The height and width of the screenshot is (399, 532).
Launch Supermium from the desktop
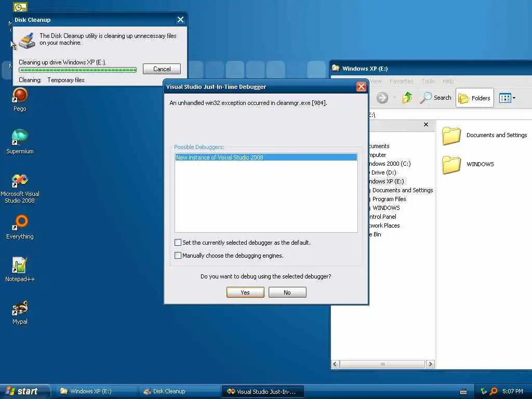[x=20, y=141]
